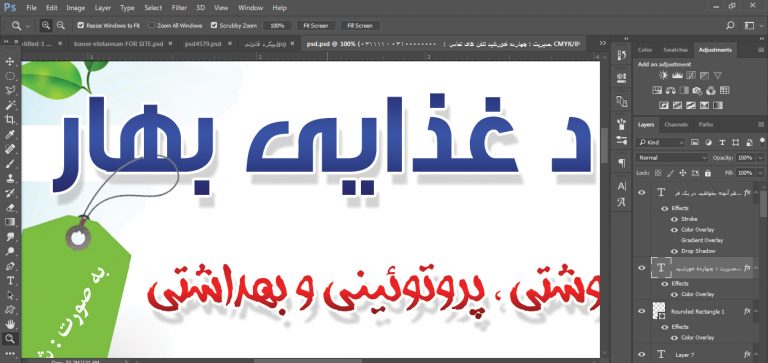The image size is (768, 363).
Task: Show hidden document tabs double-arrow
Action: pos(602,44)
